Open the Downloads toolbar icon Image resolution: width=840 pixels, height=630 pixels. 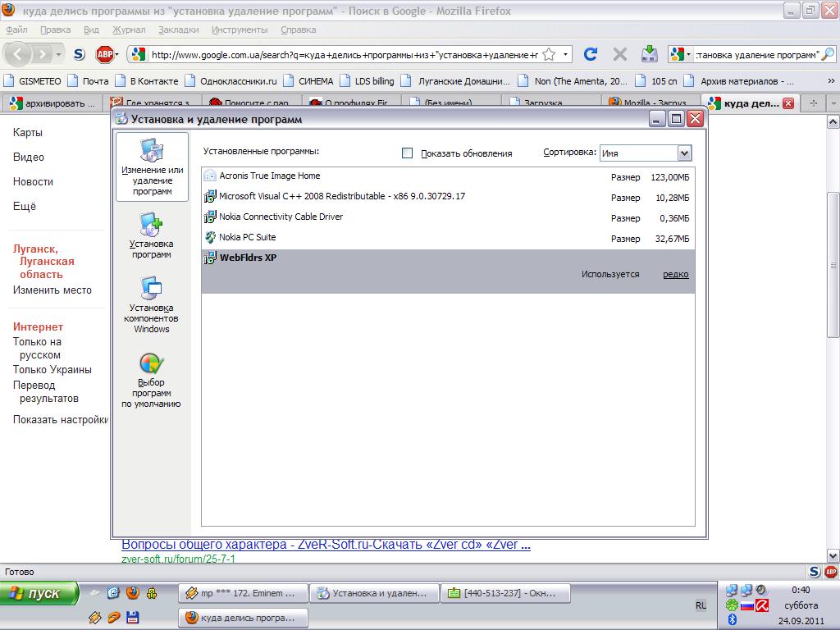click(650, 54)
